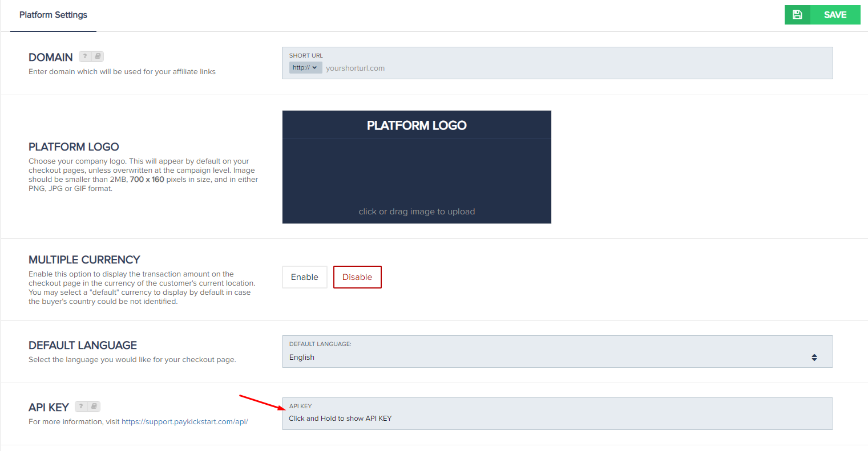868x451 pixels.
Task: Click the Short URL domain input field
Action: coord(571,68)
